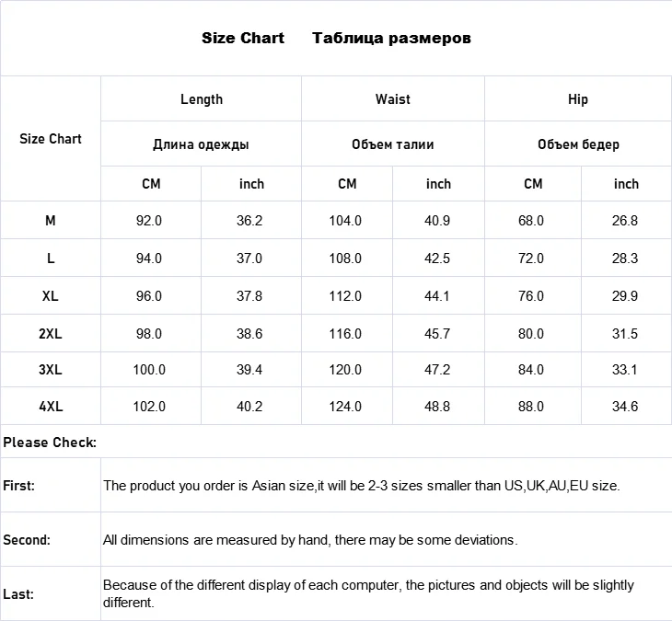
Task: Click the 'Объем талии' subheader cell
Action: click(392, 144)
